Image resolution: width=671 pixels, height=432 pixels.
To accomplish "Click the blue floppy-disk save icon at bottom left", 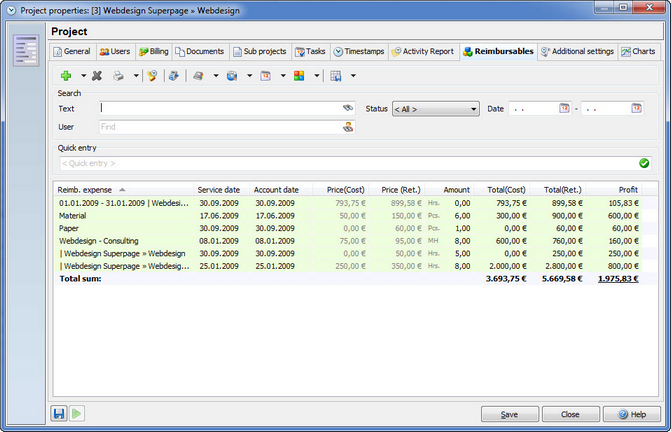I will (59, 414).
